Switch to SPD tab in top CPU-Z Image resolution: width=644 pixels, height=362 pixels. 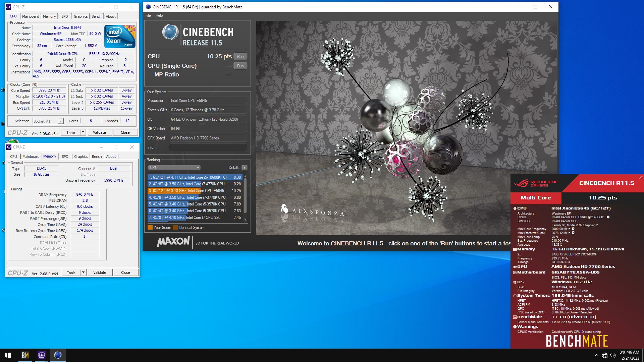[65, 16]
